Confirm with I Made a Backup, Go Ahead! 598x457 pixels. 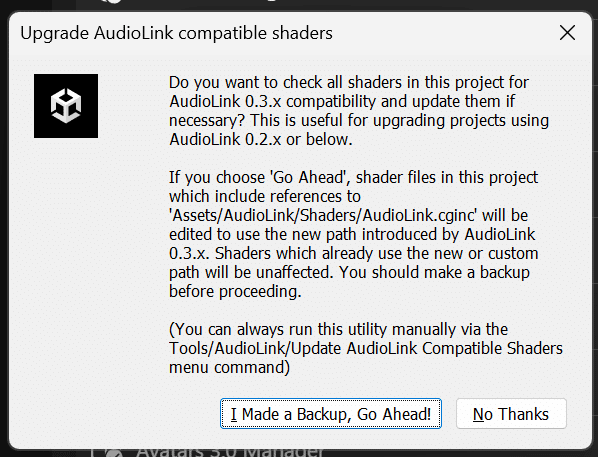point(331,414)
